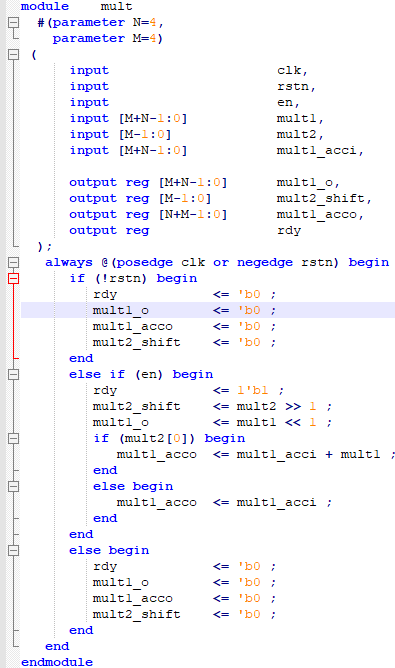
Task: Place cursor on module name mult
Action: 116,6
